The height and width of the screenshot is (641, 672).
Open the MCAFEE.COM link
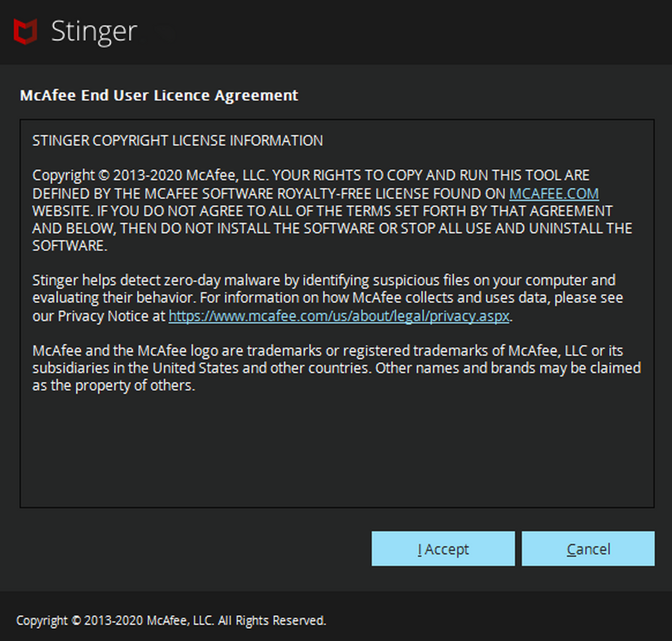553,194
